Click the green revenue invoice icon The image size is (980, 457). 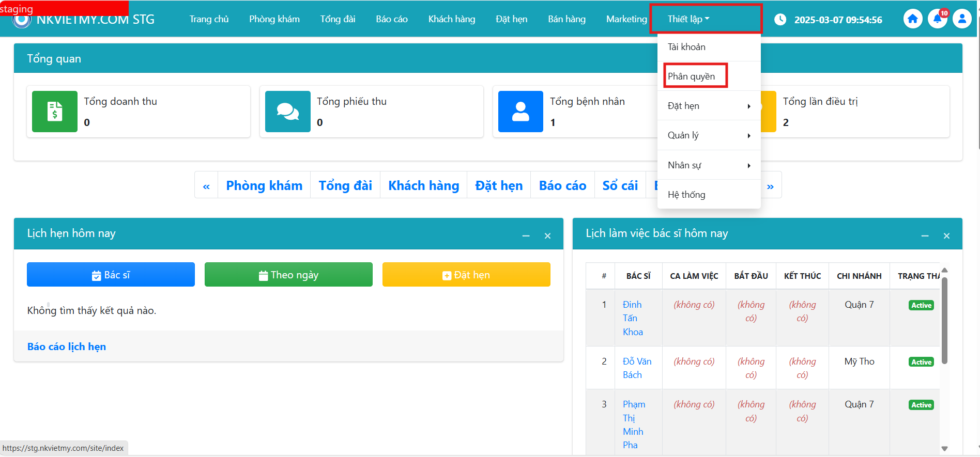(55, 112)
